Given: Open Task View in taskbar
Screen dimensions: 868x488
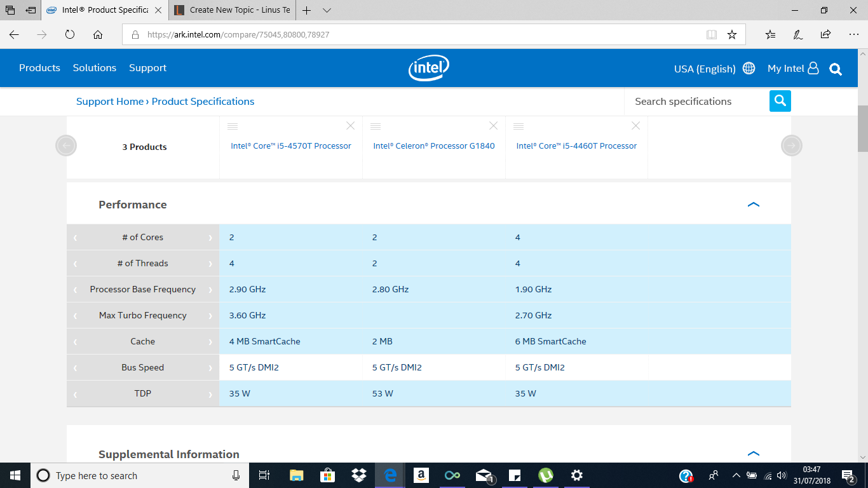Looking at the screenshot, I should pyautogui.click(x=264, y=475).
